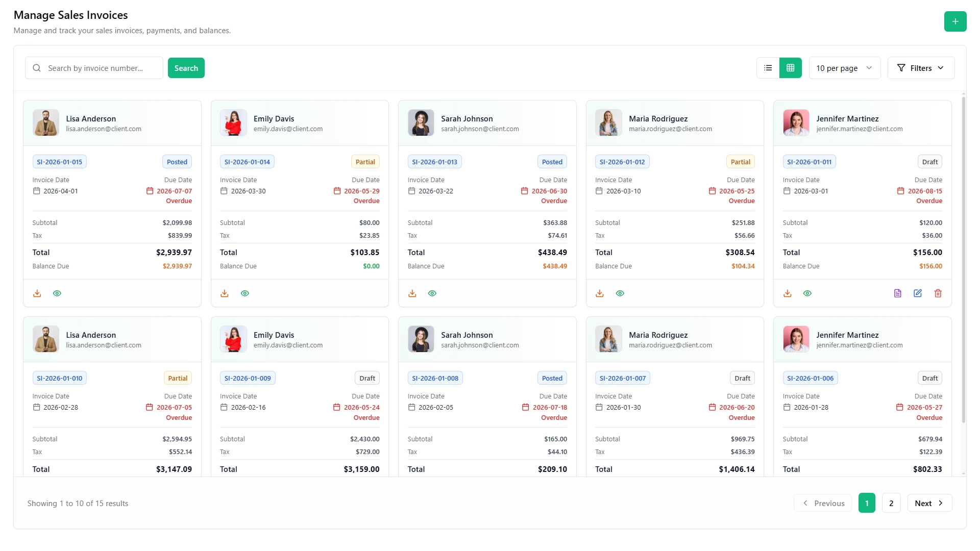Open invoice number SI-2026-01-013 badge
980x551 pixels.
[435, 162]
